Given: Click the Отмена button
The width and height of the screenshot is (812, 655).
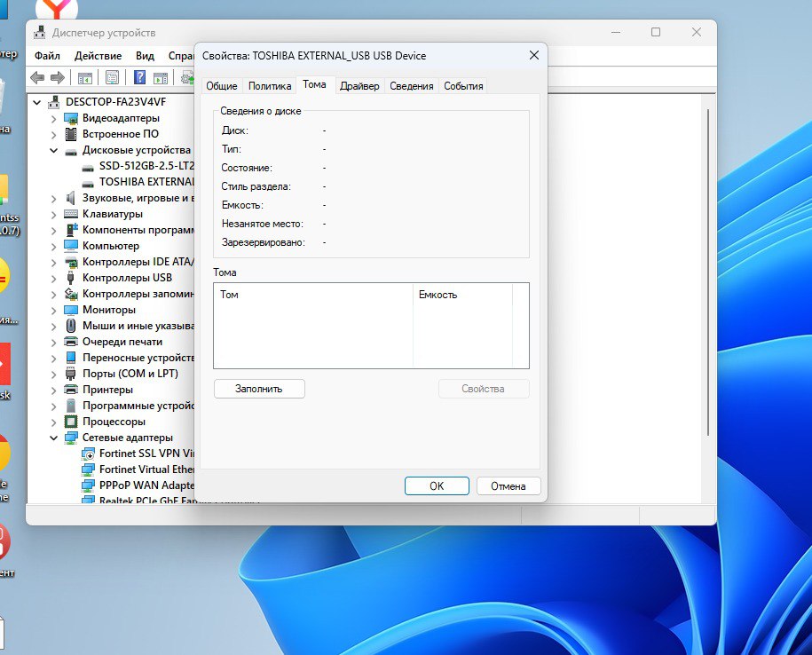Looking at the screenshot, I should point(508,486).
